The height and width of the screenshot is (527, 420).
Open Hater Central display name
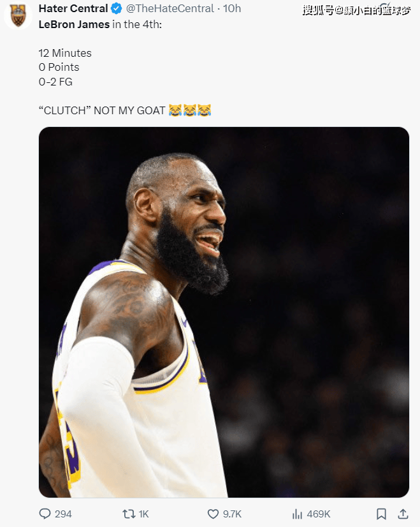(73, 8)
